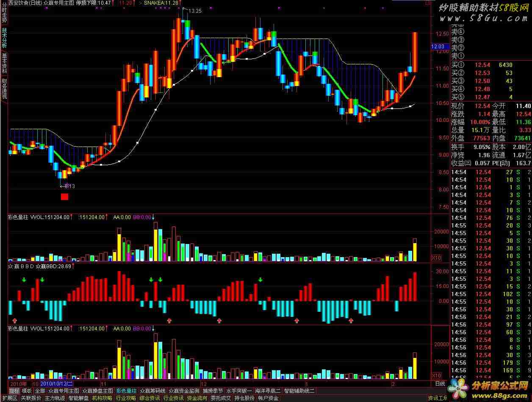Click the 众赢BBD:28.69 indicator label

[x=53, y=266]
